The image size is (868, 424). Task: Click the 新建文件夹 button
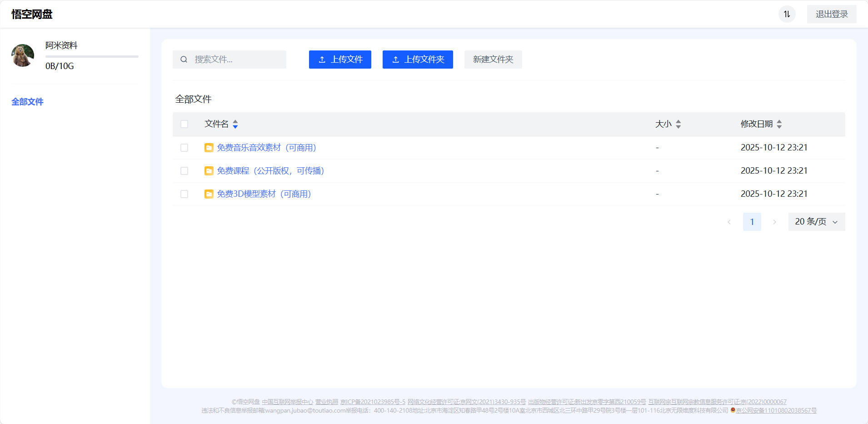coord(493,60)
